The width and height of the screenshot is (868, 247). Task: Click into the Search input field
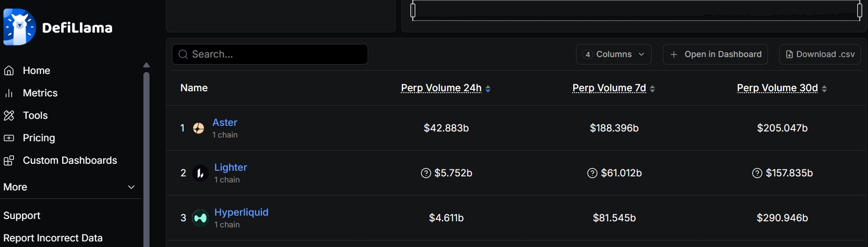270,54
